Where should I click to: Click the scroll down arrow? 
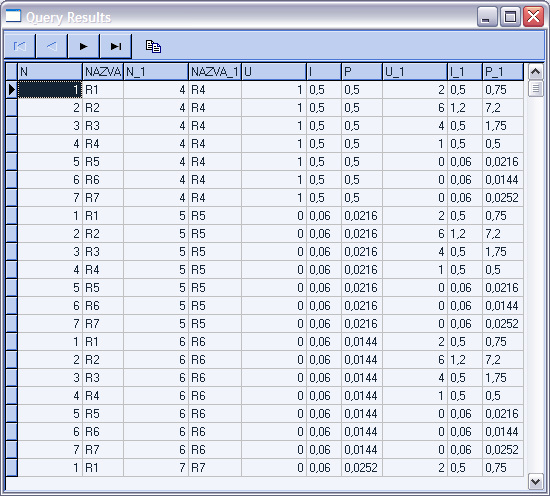click(535, 481)
